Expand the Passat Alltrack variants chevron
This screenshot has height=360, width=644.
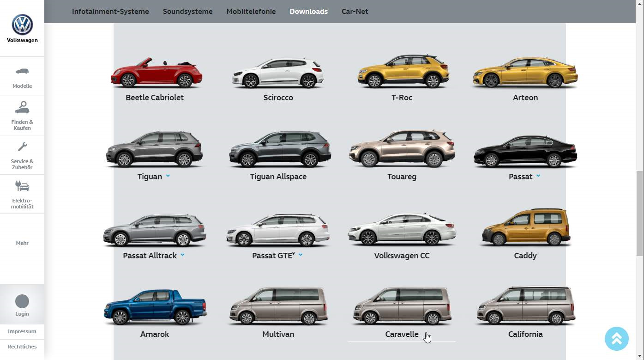pyautogui.click(x=182, y=255)
